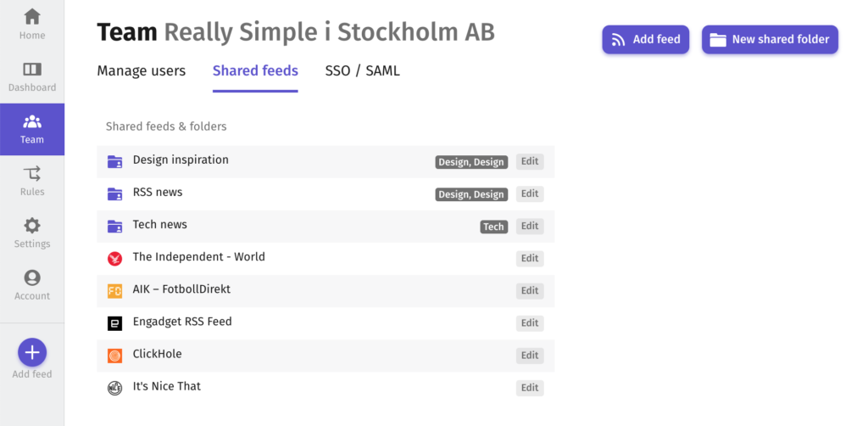
Task: Open the Dashboard sidebar icon
Action: click(32, 70)
